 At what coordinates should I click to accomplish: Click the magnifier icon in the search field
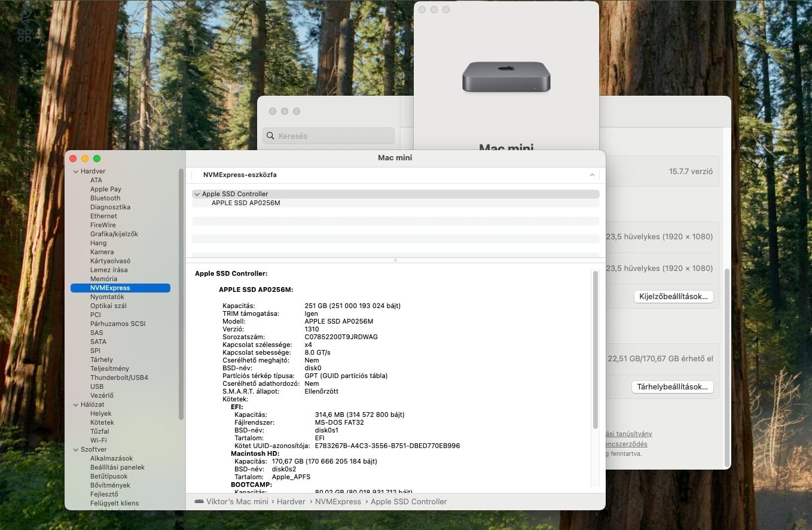270,136
